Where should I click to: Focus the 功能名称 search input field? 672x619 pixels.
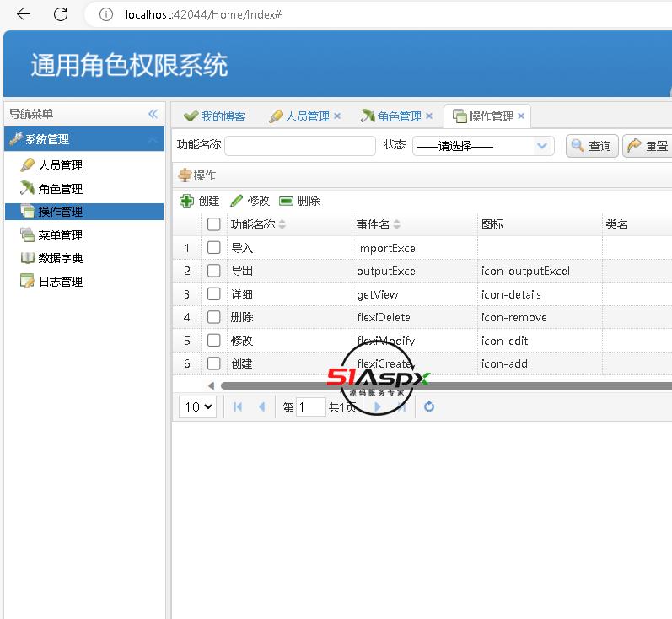[x=300, y=146]
